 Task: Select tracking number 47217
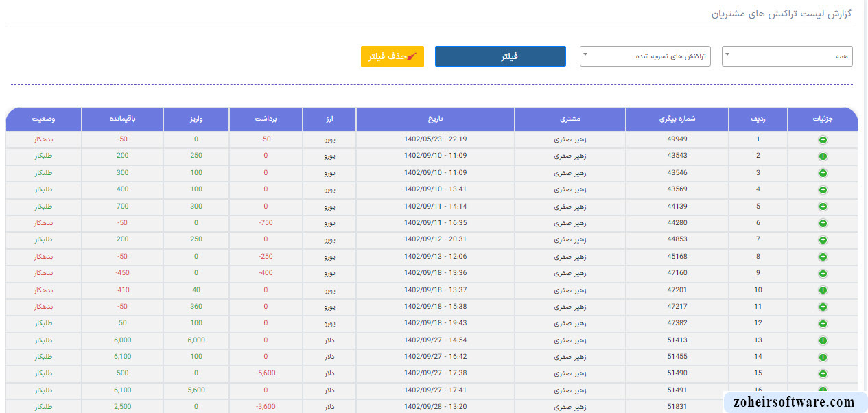[x=677, y=307]
